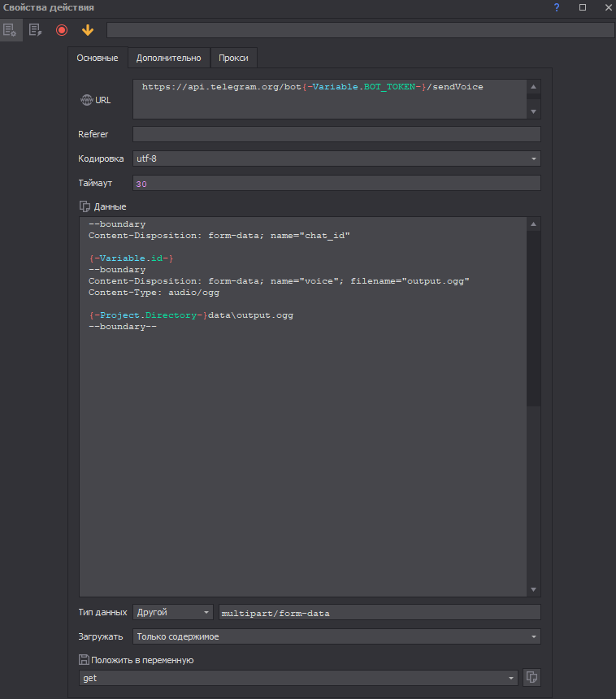This screenshot has width=616, height=699.
Task: Switch to the Дополнительно tab
Action: 168,58
